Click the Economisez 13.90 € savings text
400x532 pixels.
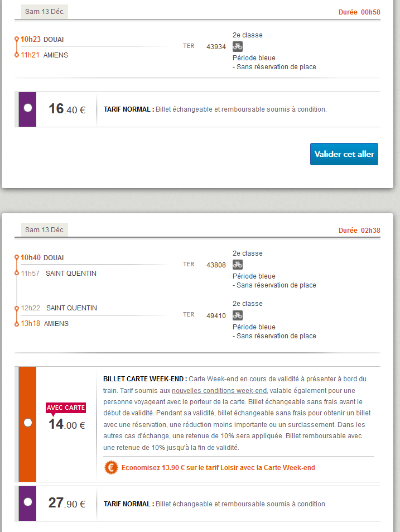tap(219, 468)
